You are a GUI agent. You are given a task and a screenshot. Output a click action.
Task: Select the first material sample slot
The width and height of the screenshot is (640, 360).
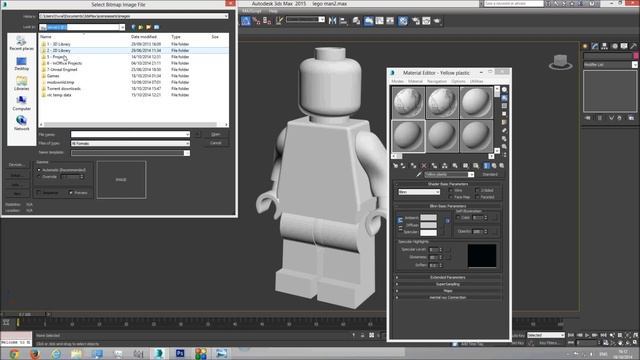408,102
